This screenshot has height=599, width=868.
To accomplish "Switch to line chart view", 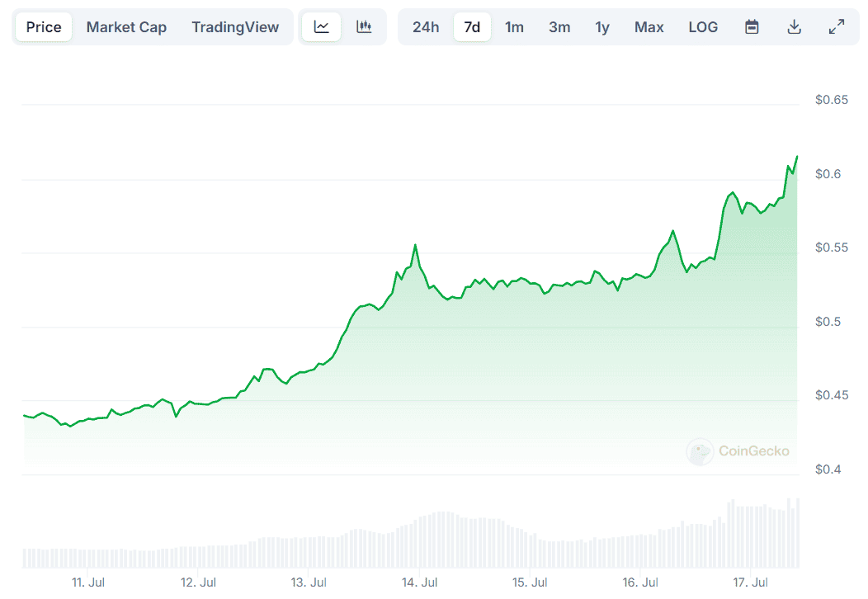I will (322, 27).
